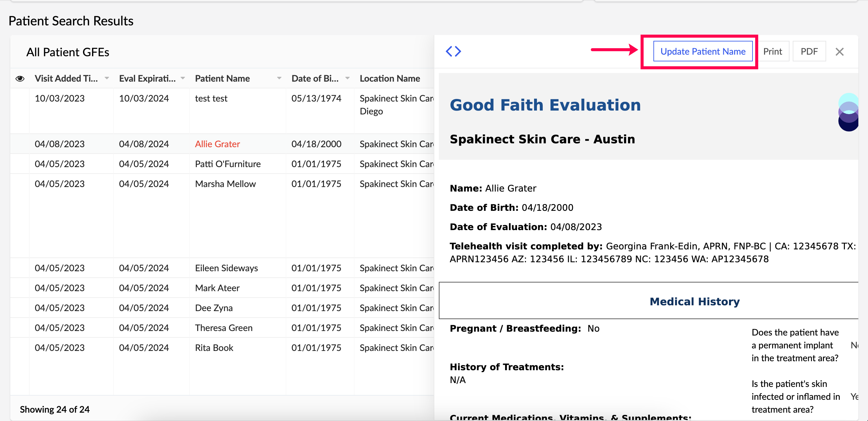Click Patient Search Results heading
The width and height of the screenshot is (868, 421).
point(71,21)
